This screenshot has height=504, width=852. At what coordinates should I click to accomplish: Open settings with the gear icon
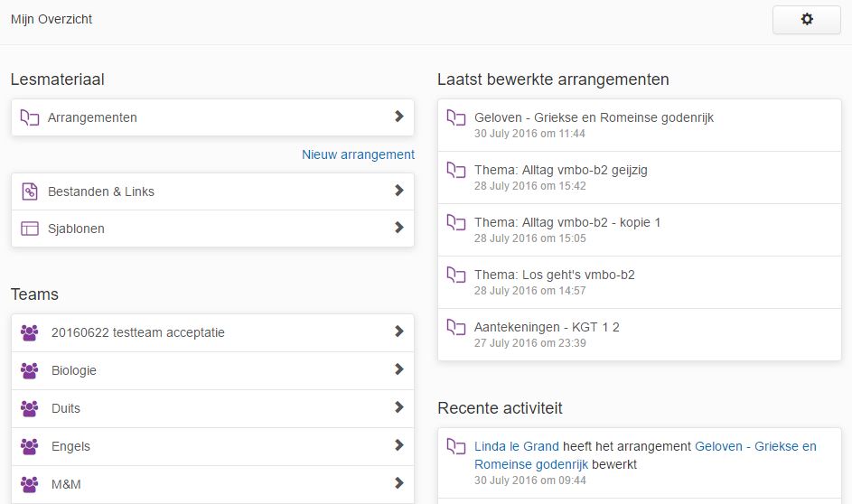click(x=807, y=20)
